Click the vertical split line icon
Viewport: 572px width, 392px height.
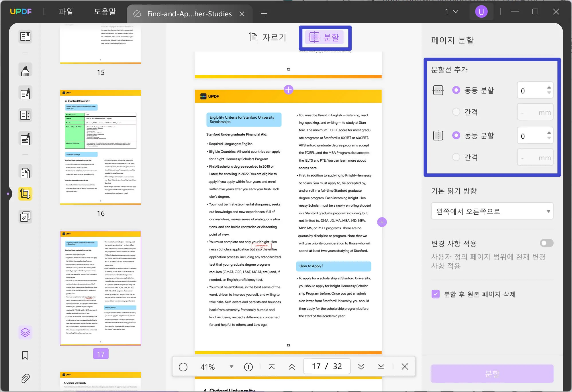438,136
